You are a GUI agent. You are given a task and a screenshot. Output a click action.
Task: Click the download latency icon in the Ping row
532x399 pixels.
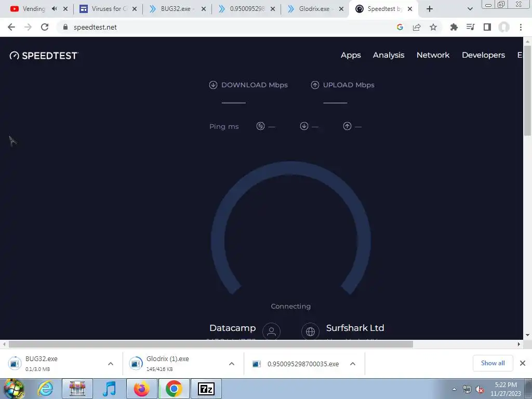click(304, 126)
